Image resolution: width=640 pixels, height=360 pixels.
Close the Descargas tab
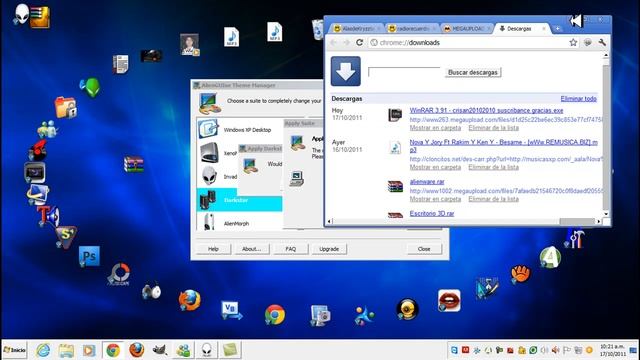click(x=544, y=29)
